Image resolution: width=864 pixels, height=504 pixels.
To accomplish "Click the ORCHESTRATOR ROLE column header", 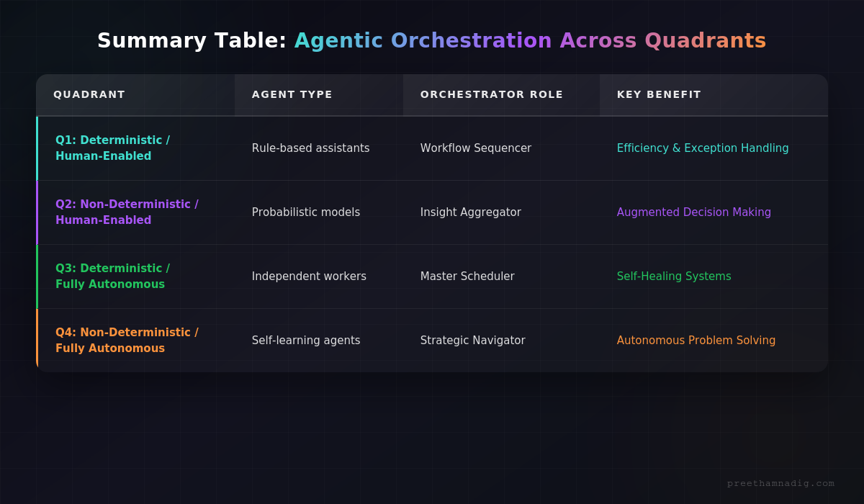I will pos(492,94).
